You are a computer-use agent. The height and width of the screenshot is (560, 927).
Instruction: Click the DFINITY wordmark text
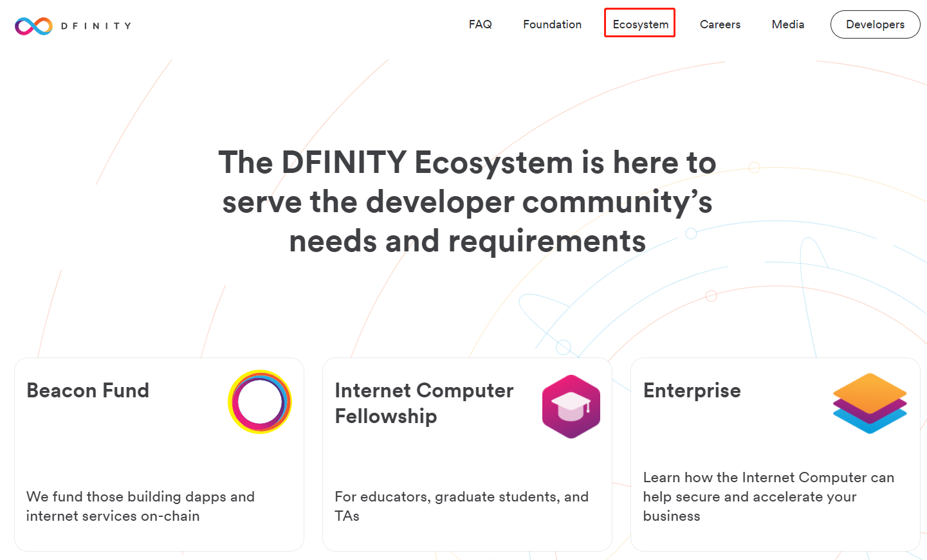(96, 26)
